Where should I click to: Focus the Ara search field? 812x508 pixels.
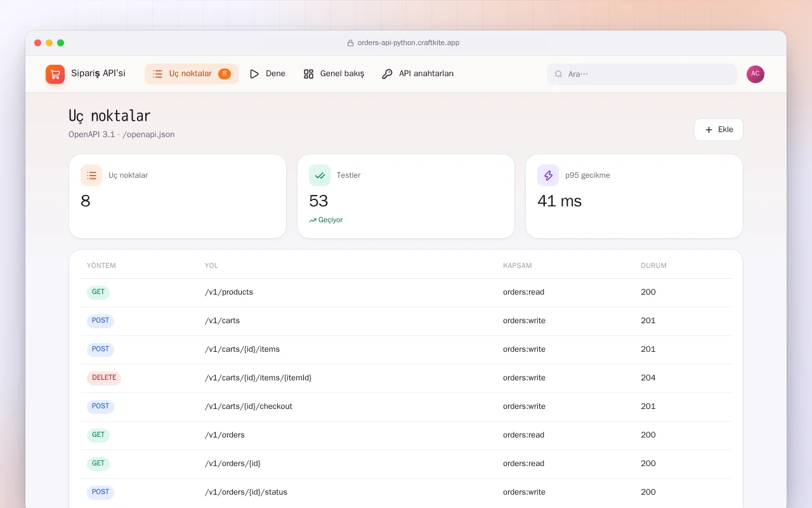tap(642, 74)
